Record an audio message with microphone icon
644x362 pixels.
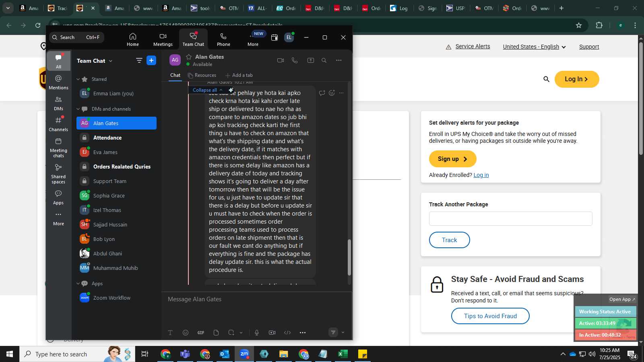(x=257, y=333)
